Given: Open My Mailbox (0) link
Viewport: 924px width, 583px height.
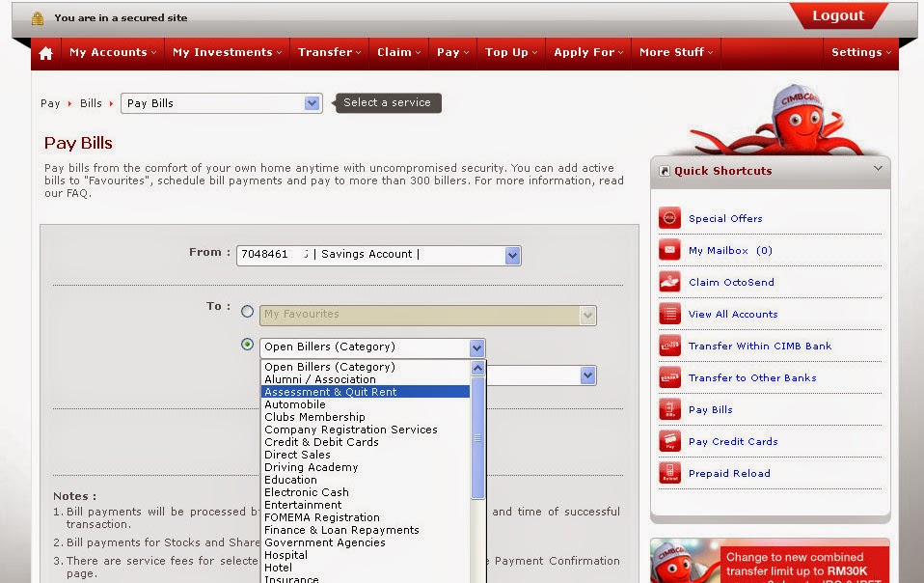Looking at the screenshot, I should (730, 251).
